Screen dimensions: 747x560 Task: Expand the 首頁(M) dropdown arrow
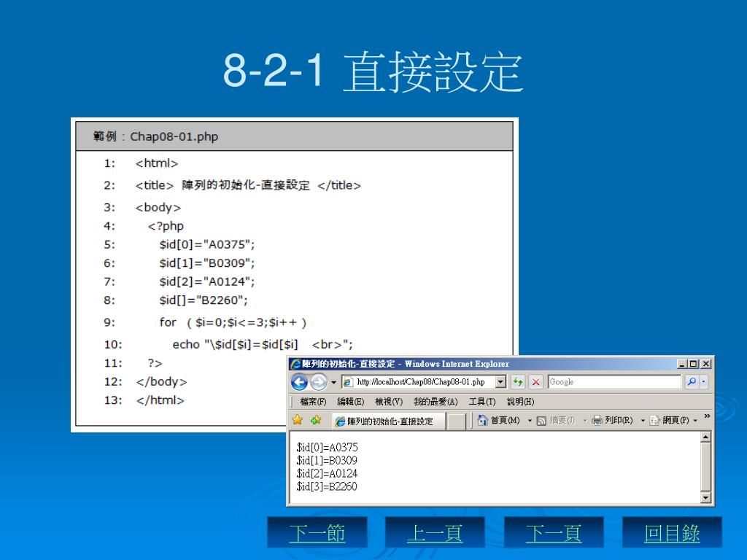click(530, 421)
